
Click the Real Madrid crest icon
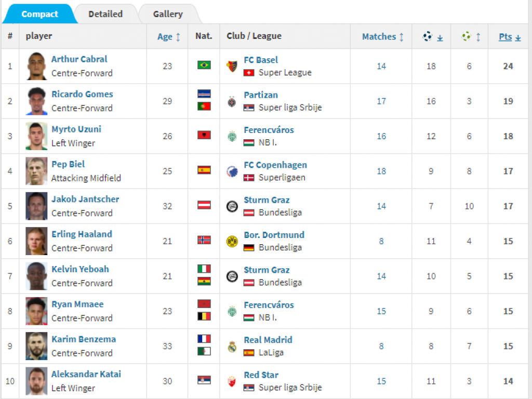pos(232,347)
